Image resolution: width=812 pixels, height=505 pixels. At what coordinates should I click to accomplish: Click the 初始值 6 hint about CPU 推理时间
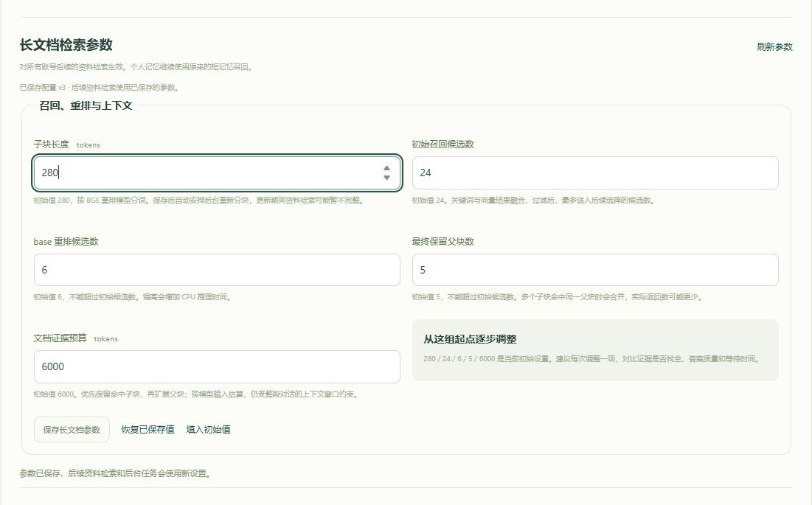(132, 297)
